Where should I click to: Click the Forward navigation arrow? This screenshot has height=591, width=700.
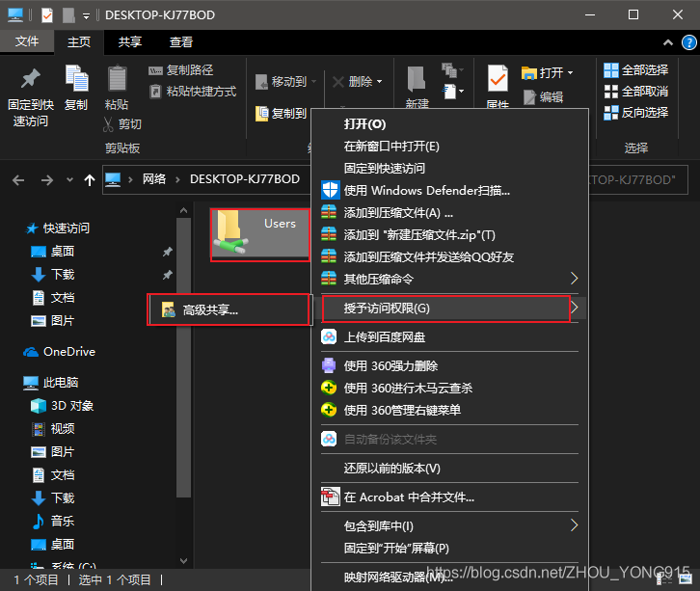[47, 180]
